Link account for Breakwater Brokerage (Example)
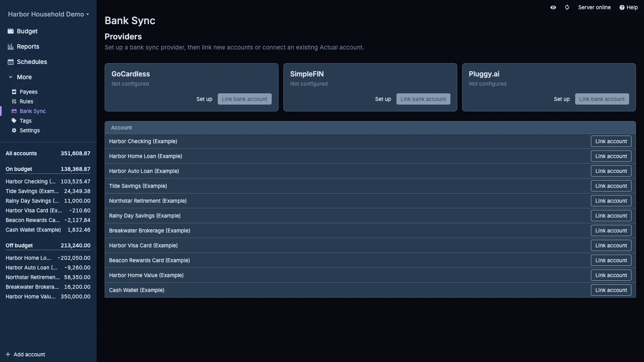Viewport: 644px width, 362px height. [x=611, y=230]
